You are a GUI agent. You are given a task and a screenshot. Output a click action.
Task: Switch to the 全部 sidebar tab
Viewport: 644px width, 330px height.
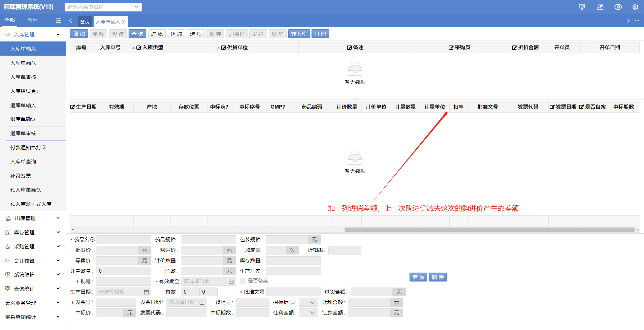tap(9, 20)
